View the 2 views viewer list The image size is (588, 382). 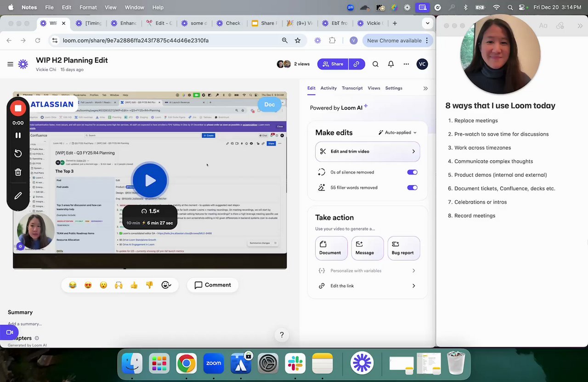(293, 64)
